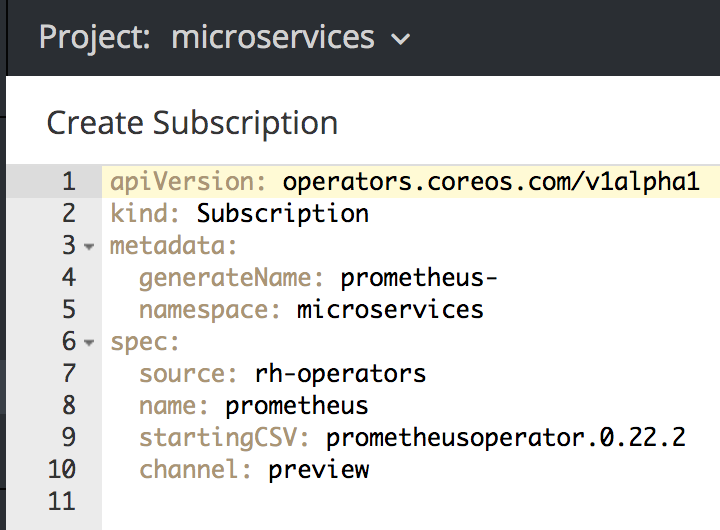Click the preview channel value
Screen dimensions: 720x530
coord(318,470)
